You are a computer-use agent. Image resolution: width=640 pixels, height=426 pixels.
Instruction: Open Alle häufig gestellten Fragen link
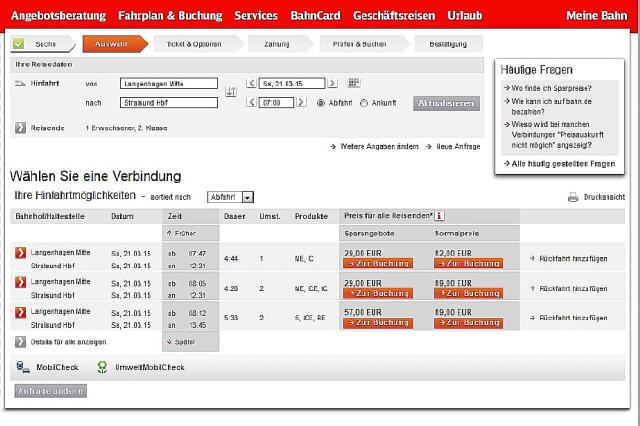(x=559, y=164)
